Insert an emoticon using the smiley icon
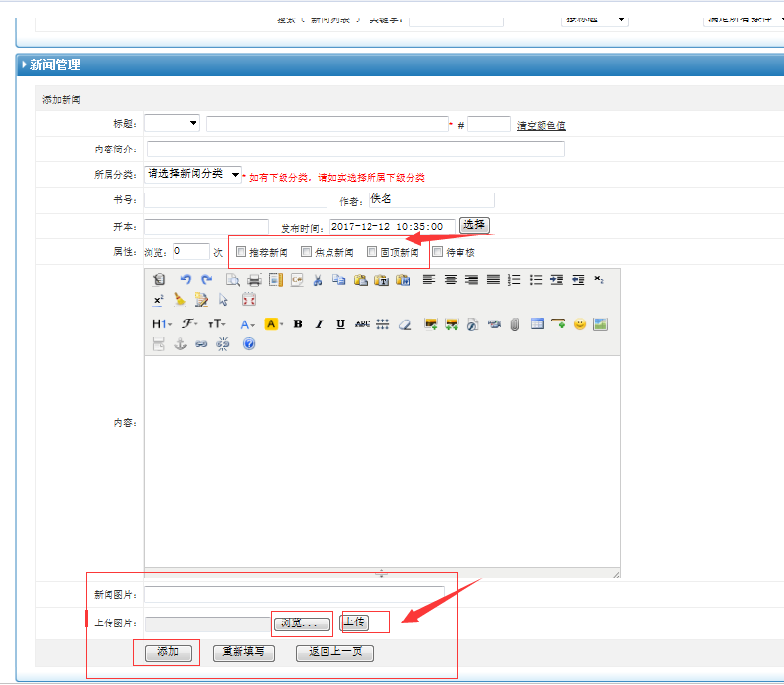Screen dimensions: 784x685 580,323
